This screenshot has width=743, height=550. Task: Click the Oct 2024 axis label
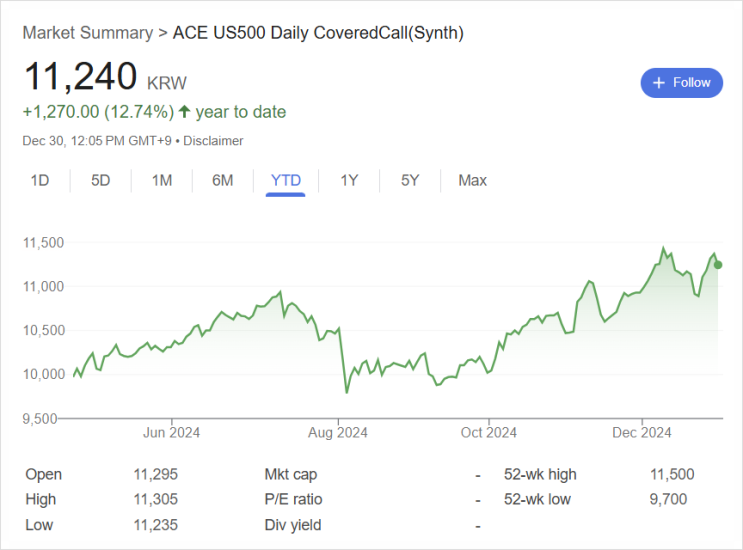tap(489, 433)
